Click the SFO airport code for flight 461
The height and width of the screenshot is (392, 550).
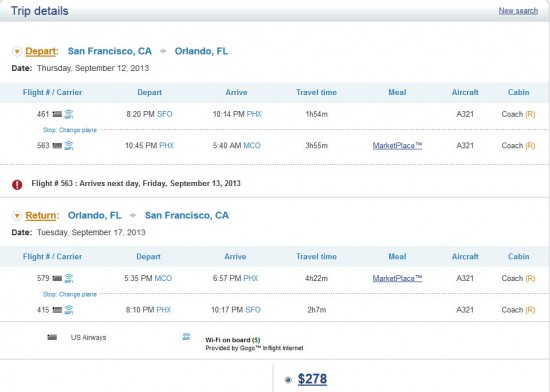point(165,114)
